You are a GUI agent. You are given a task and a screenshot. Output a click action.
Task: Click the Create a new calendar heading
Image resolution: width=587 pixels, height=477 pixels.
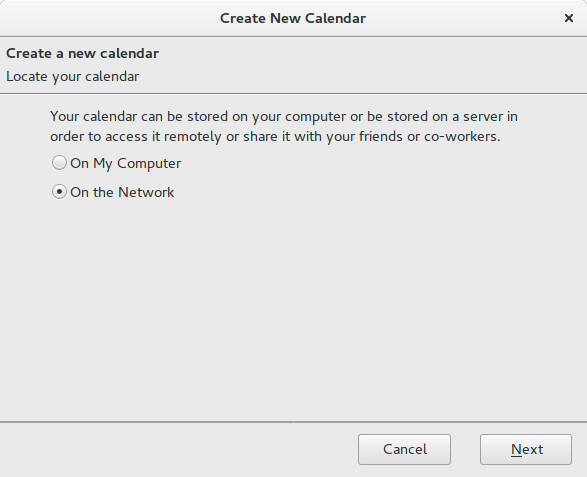tap(82, 54)
